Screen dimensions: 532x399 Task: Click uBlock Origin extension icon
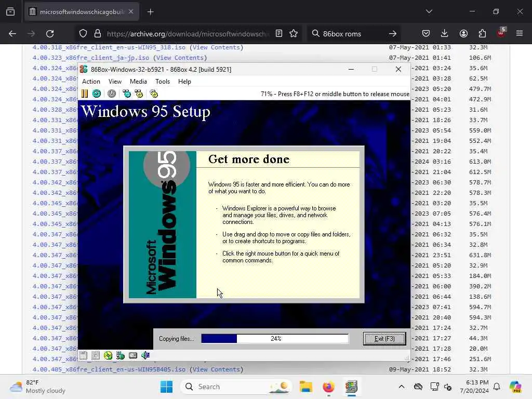(x=501, y=33)
